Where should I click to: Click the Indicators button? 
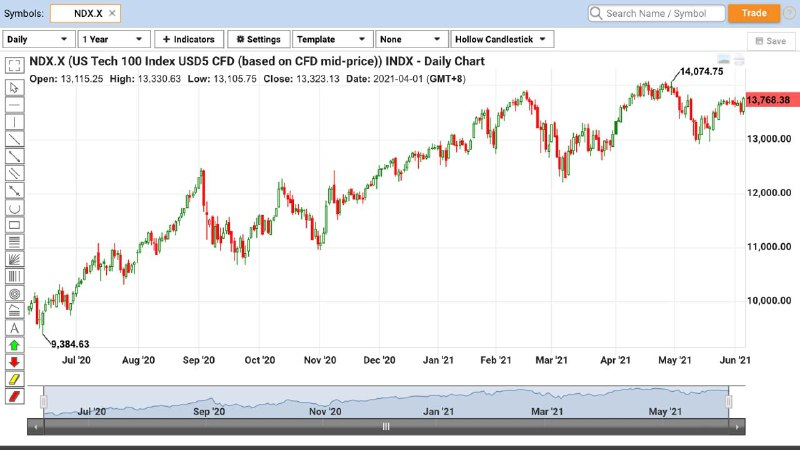coord(189,39)
